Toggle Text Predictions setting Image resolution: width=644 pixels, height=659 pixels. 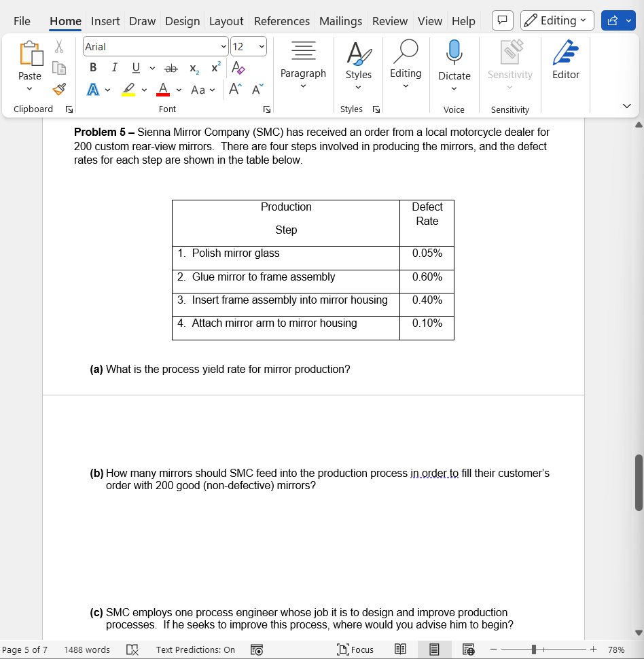[196, 649]
